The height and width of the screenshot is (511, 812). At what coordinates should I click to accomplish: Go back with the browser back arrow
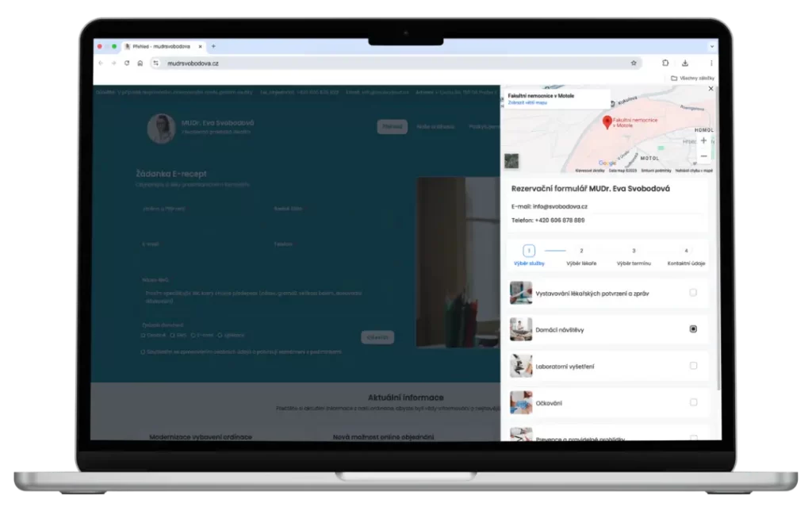click(x=101, y=63)
